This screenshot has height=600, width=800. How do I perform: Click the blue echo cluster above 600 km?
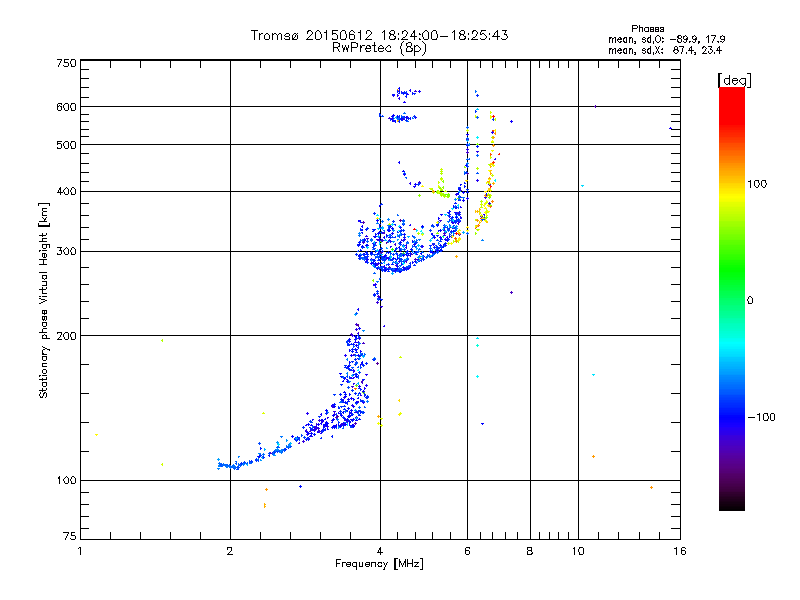click(x=406, y=93)
